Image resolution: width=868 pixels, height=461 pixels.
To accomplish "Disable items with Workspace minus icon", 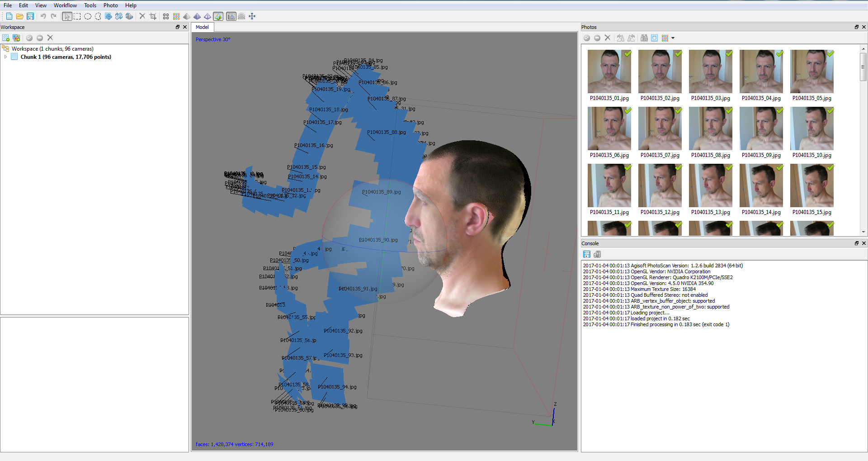I will point(40,38).
